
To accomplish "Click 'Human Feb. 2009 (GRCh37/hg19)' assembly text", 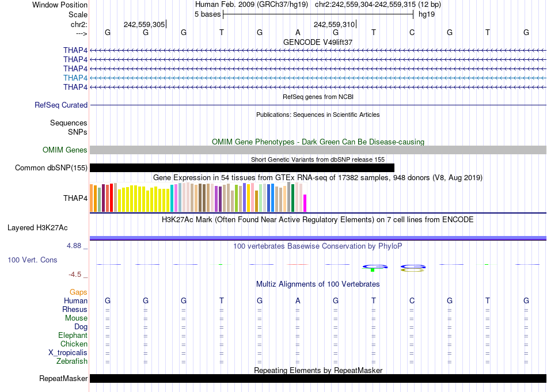I will tap(252, 5).
